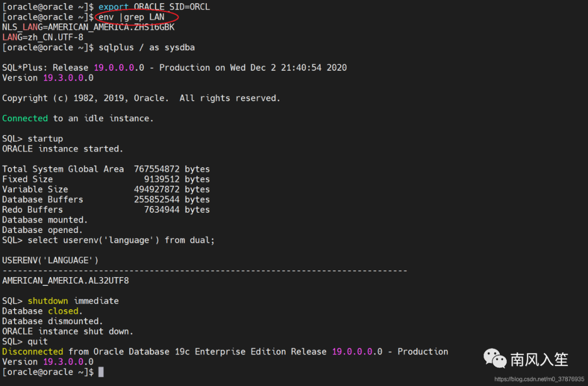Click the 'Database mounted.' line
Viewport: 588px width, 386px height.
click(x=45, y=220)
